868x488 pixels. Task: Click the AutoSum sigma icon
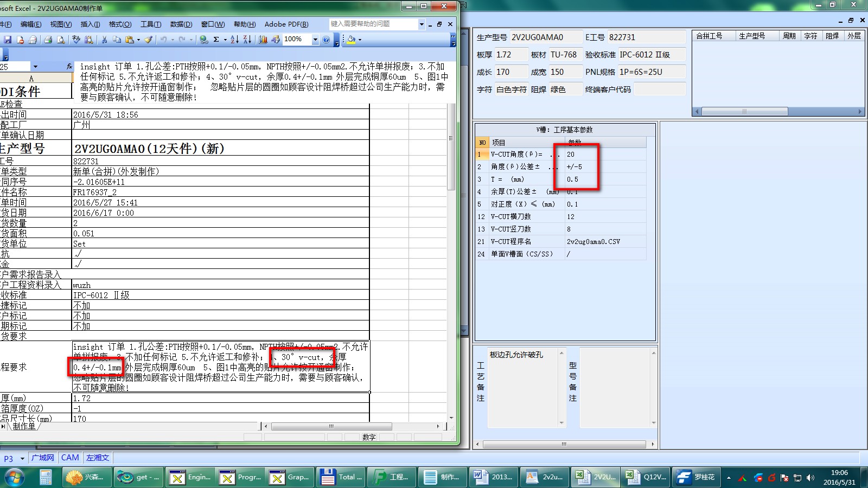(216, 40)
